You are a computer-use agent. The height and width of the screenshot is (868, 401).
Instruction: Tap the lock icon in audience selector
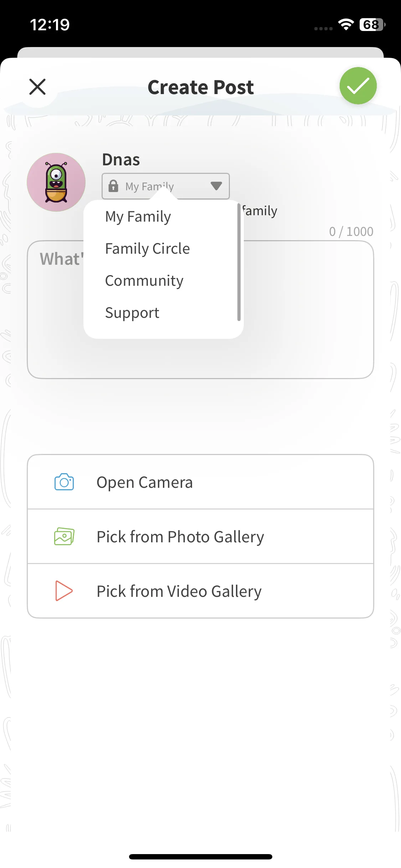113,186
